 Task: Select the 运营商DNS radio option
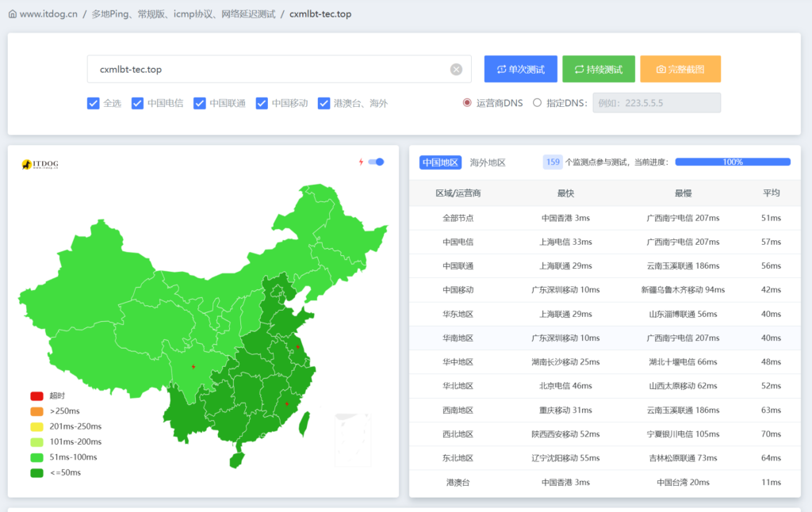(466, 103)
